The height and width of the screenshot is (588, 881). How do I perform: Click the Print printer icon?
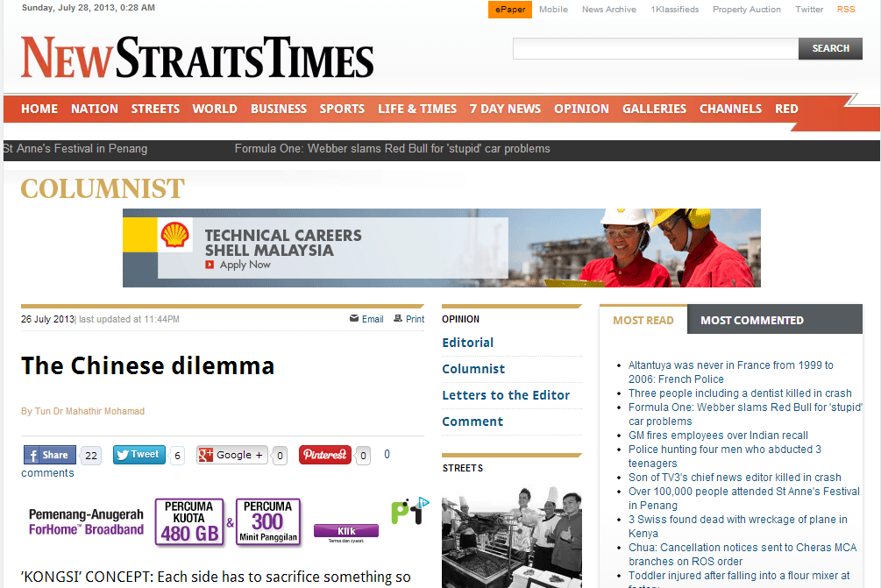pos(398,318)
